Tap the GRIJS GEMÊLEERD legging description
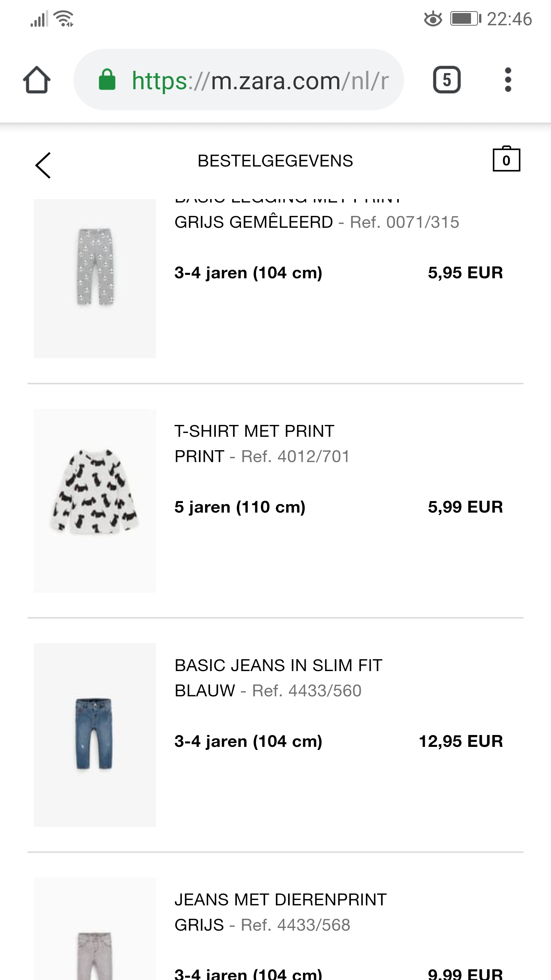The height and width of the screenshot is (980, 551). 254,222
